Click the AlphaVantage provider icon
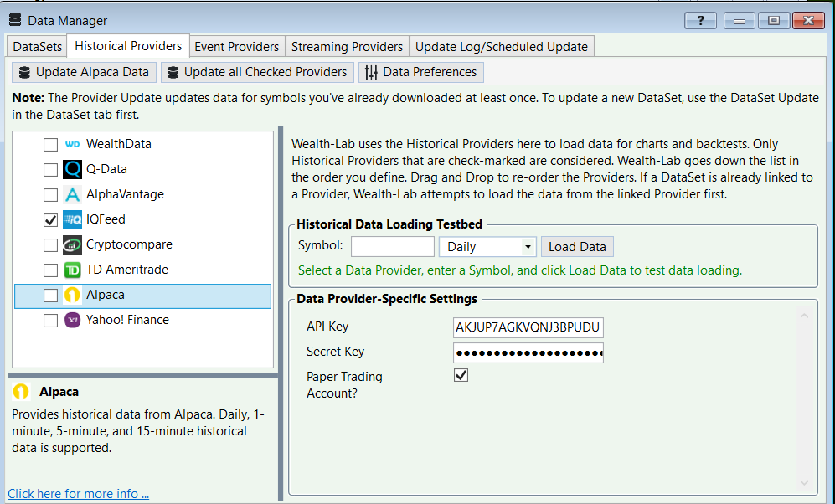Screen dimensions: 835x504 coord(72,194)
